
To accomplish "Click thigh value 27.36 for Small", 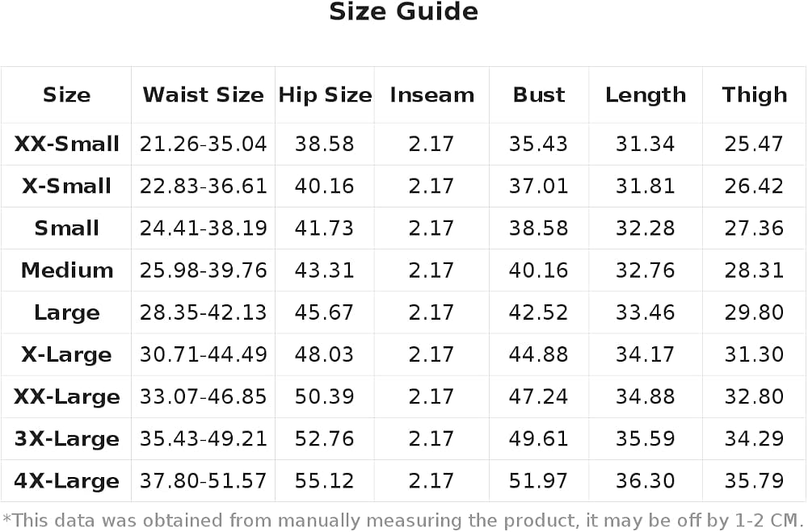I will tap(754, 228).
